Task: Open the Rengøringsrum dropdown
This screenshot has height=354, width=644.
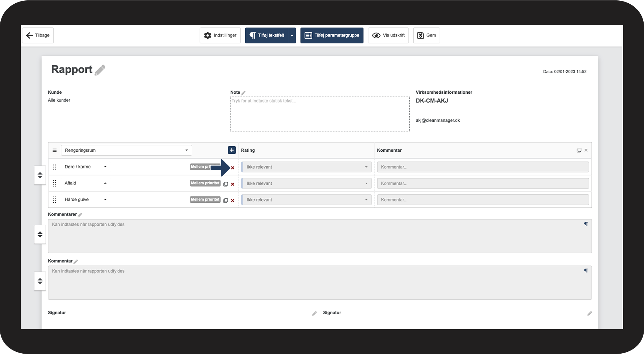Action: coord(126,150)
